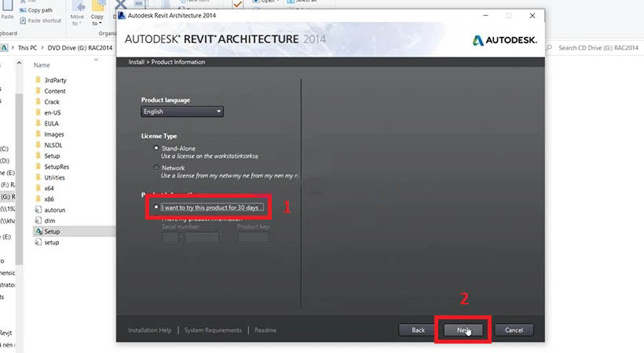Image resolution: width=644 pixels, height=353 pixels.
Task: Open the System Requirements link
Action: click(213, 330)
